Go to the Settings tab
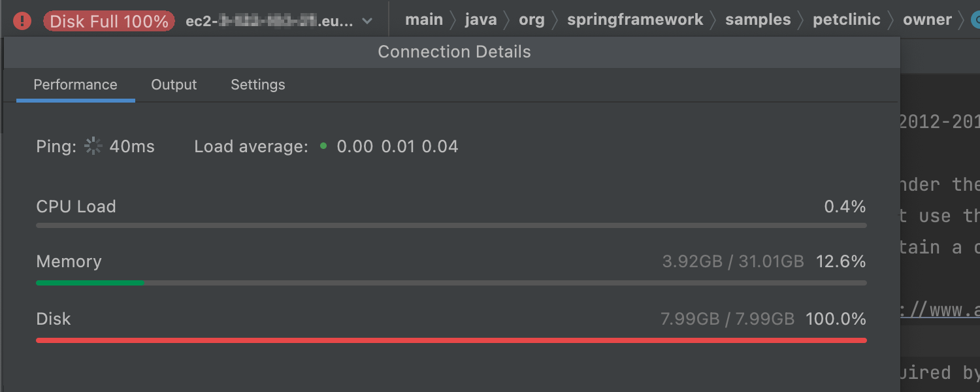Image resolution: width=980 pixels, height=392 pixels. point(258,85)
